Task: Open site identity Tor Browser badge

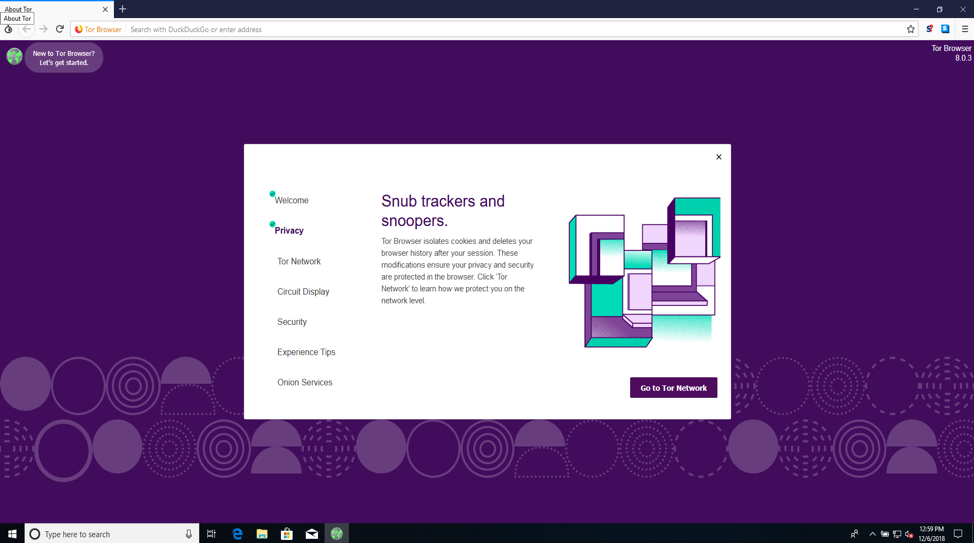Action: coord(98,29)
